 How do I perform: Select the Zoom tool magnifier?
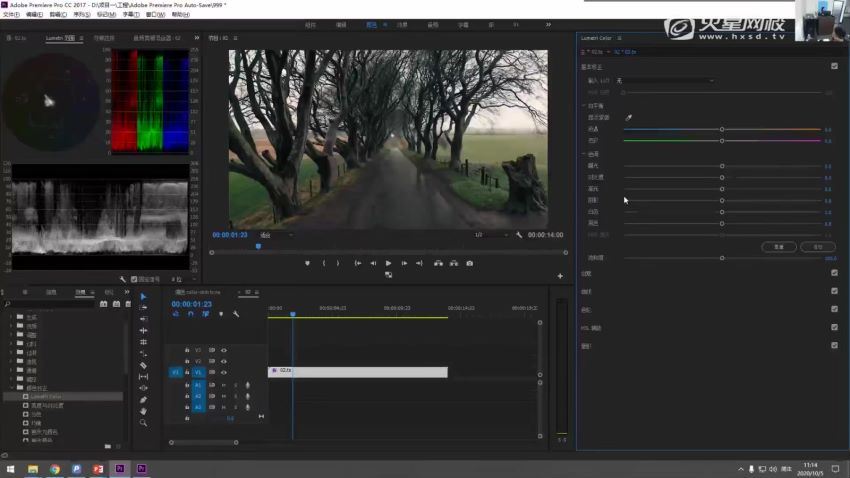coord(143,422)
